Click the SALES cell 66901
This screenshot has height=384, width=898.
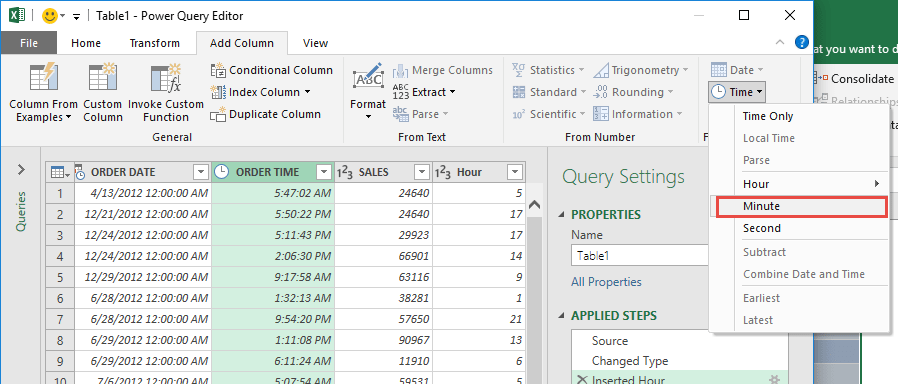[x=383, y=256]
